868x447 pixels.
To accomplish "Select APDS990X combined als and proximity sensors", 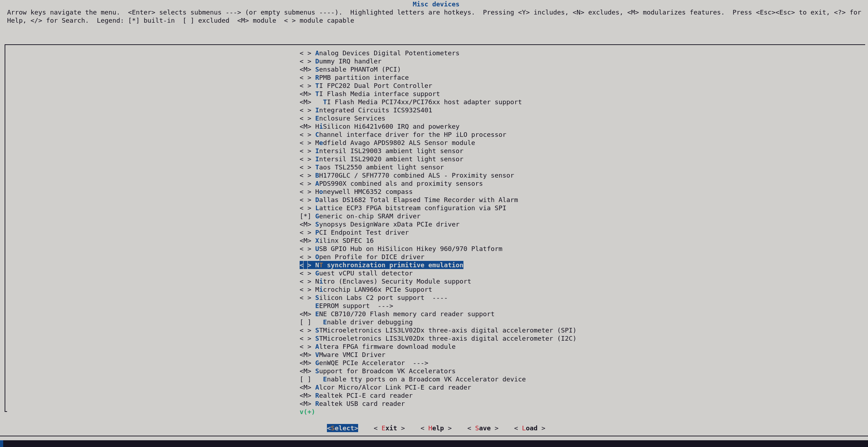I will (x=391, y=184).
